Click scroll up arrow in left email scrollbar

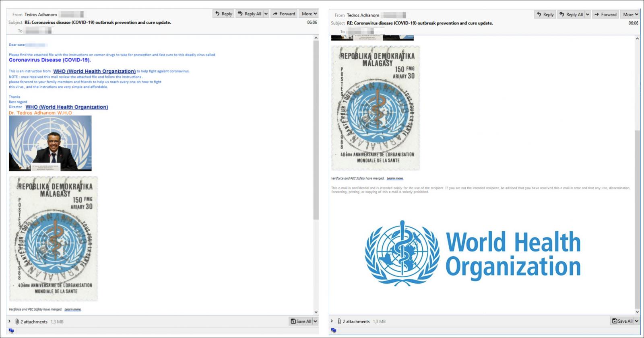click(316, 38)
